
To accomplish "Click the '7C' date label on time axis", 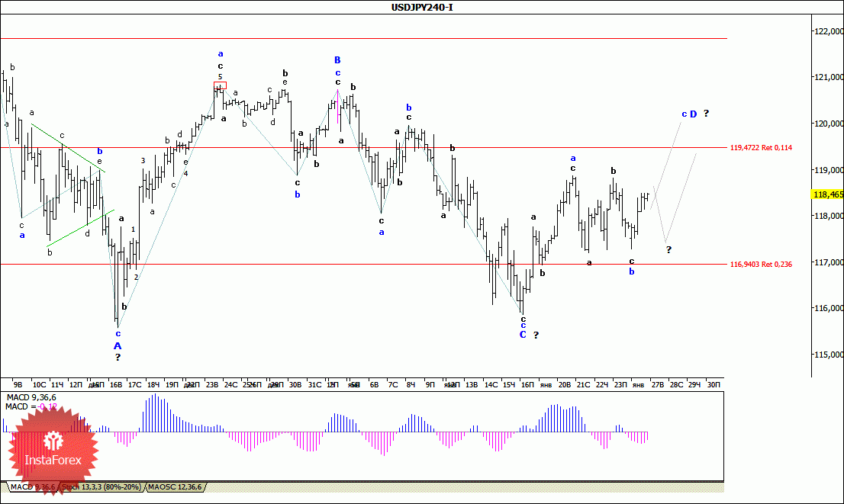I will coord(394,384).
